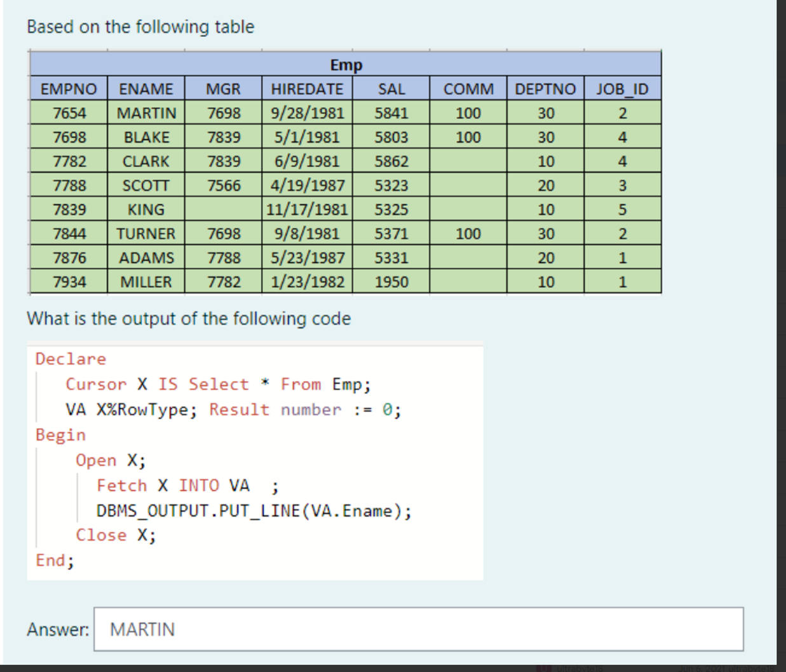The image size is (786, 672).
Task: Click hiredate cell 5/23/1987
Action: pyautogui.click(x=307, y=258)
